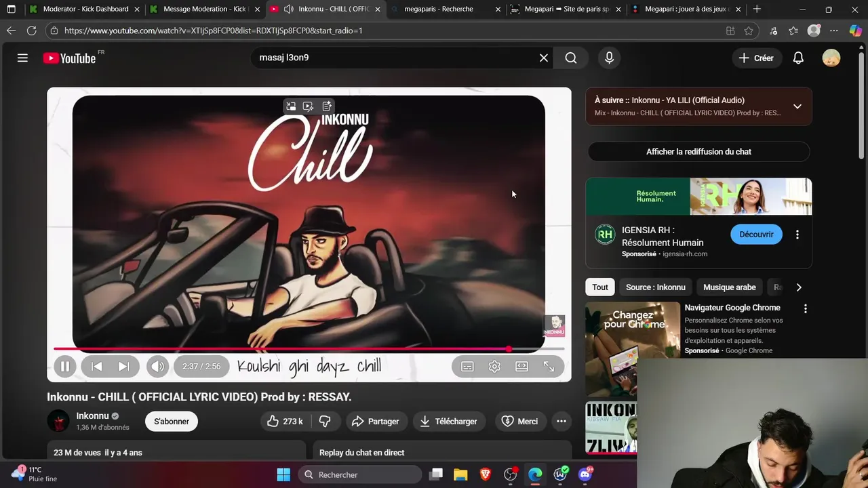Open options for the IGENSIA RH ad
This screenshot has width=868, height=488.
(x=797, y=235)
